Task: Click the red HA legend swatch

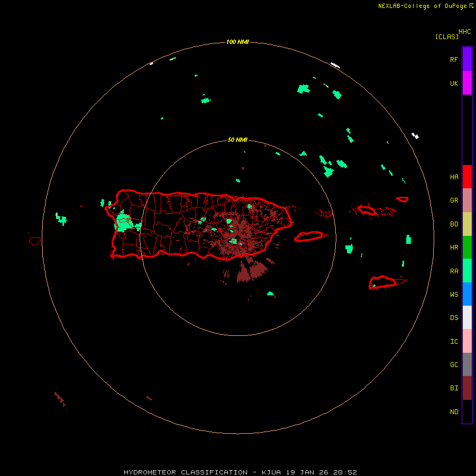Action: [x=467, y=177]
